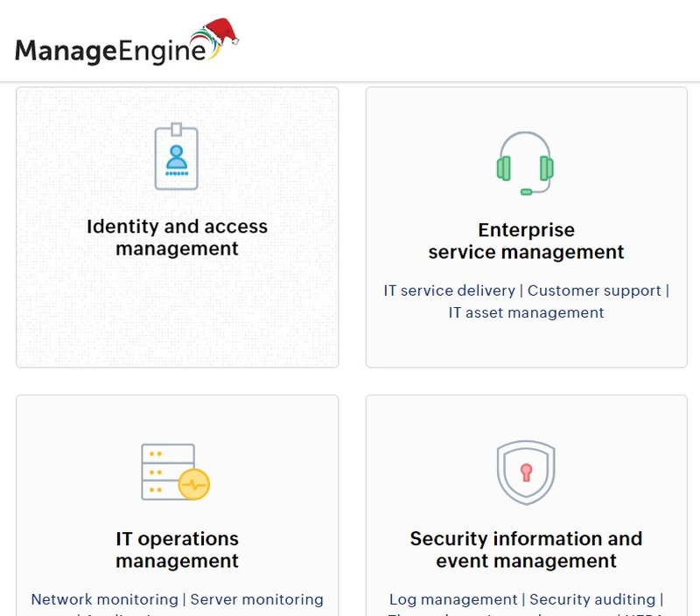The image size is (700, 616).
Task: Visit the Customer support link
Action: (594, 290)
